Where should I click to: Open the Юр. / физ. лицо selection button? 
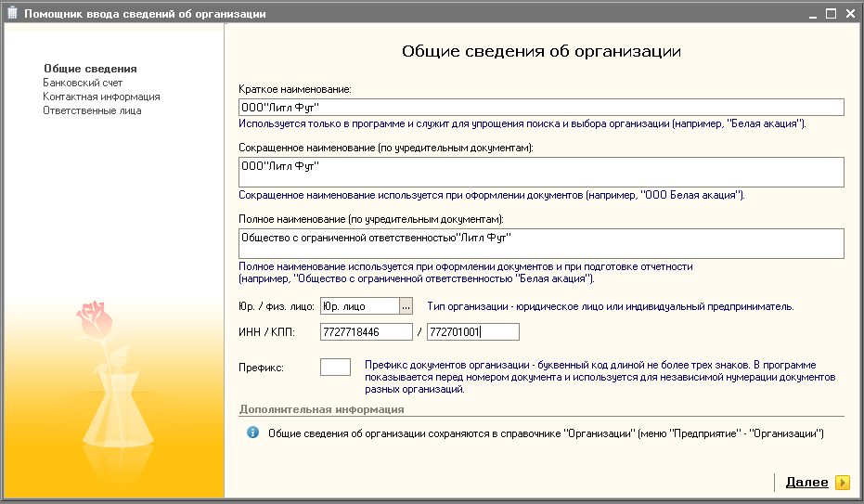coord(406,305)
